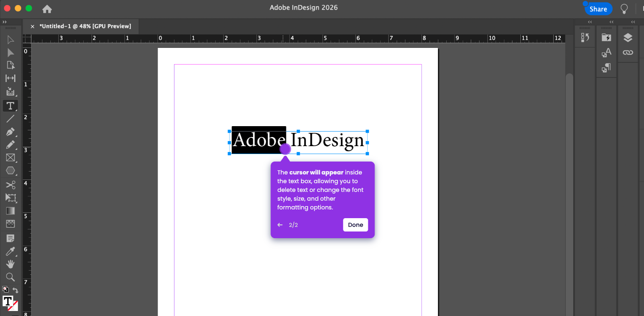Select the Polygon tool
Viewport: 644px width, 316px height.
click(x=10, y=171)
